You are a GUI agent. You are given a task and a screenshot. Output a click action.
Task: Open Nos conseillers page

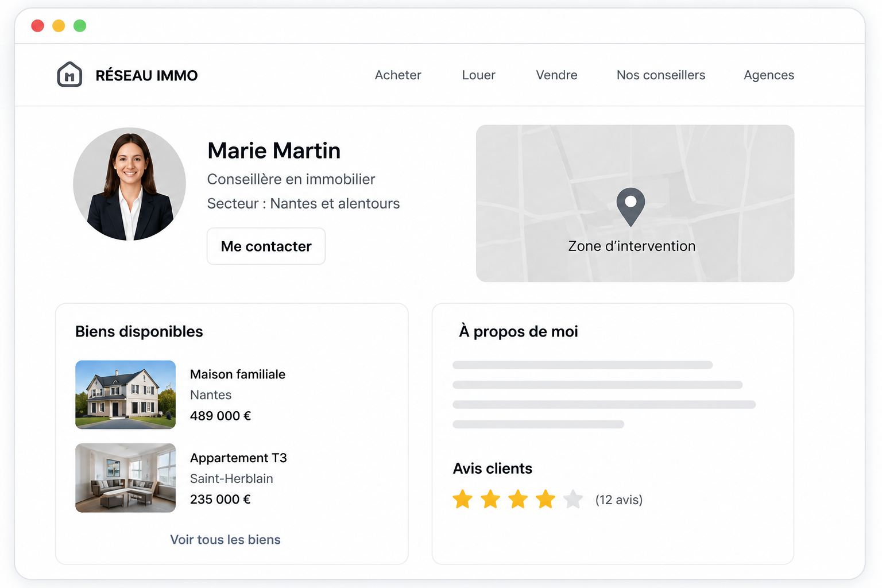coord(661,75)
